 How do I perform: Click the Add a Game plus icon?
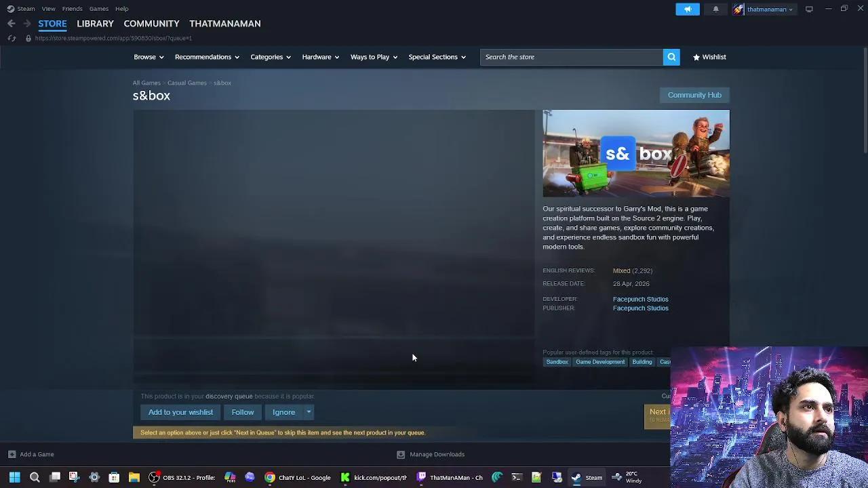(12, 454)
